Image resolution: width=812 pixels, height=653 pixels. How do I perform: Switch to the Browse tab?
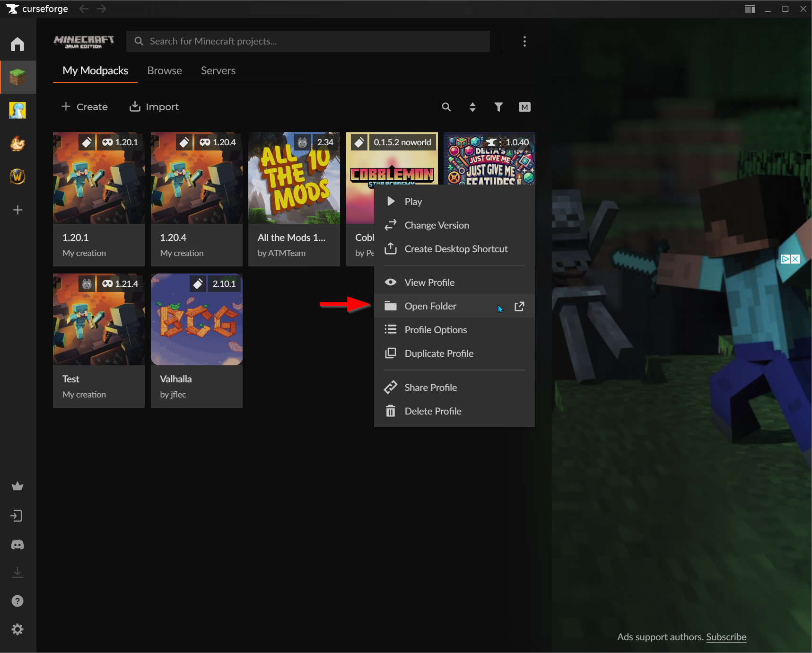pyautogui.click(x=165, y=71)
